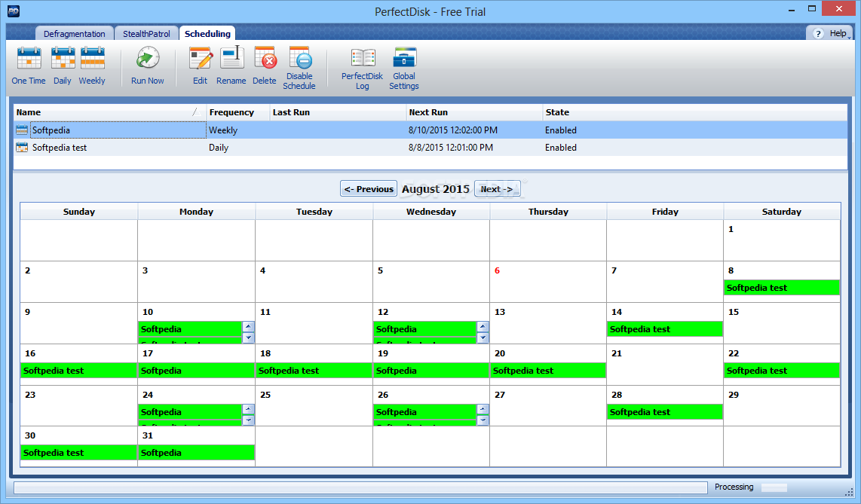Edit the selected schedule
861x504 pixels.
[x=200, y=66]
